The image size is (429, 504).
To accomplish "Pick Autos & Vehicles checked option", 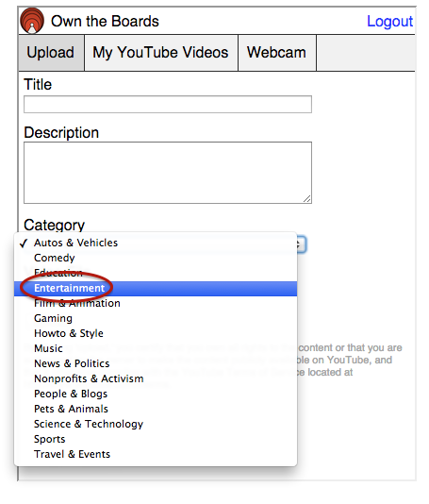I will [x=156, y=243].
